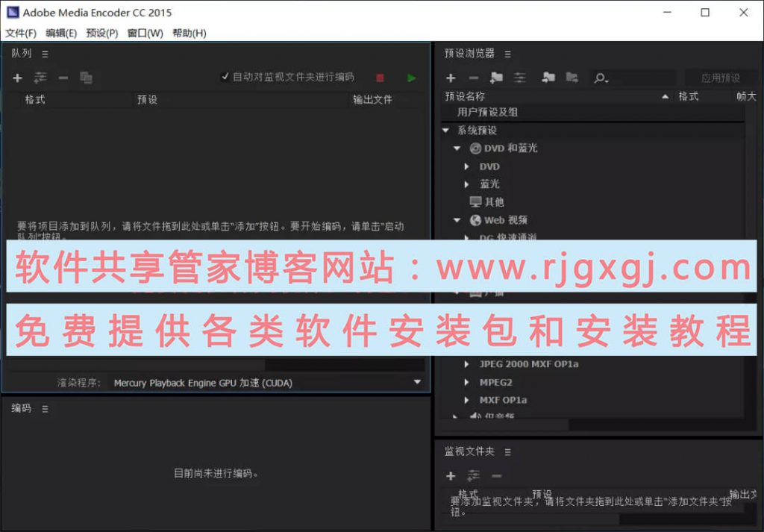Click the queue panel horizontal scrollbar
Viewport: 764px width, 532px height.
click(x=136, y=365)
